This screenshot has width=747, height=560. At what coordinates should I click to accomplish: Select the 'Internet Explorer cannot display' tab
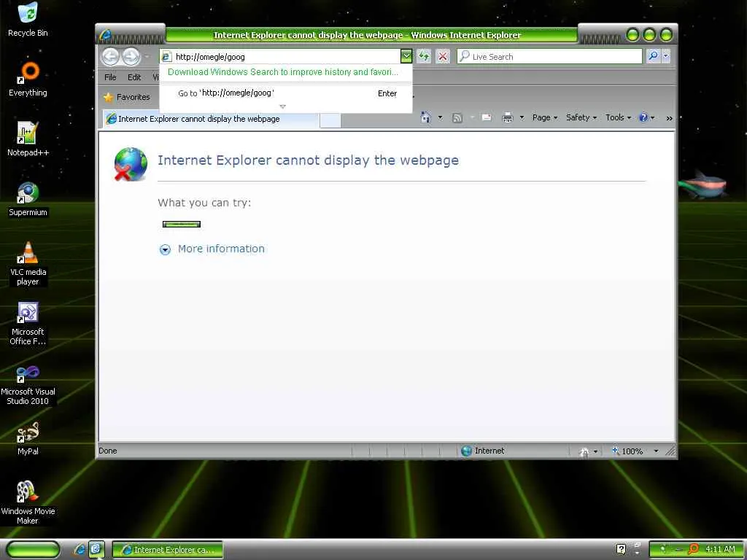tap(211, 119)
